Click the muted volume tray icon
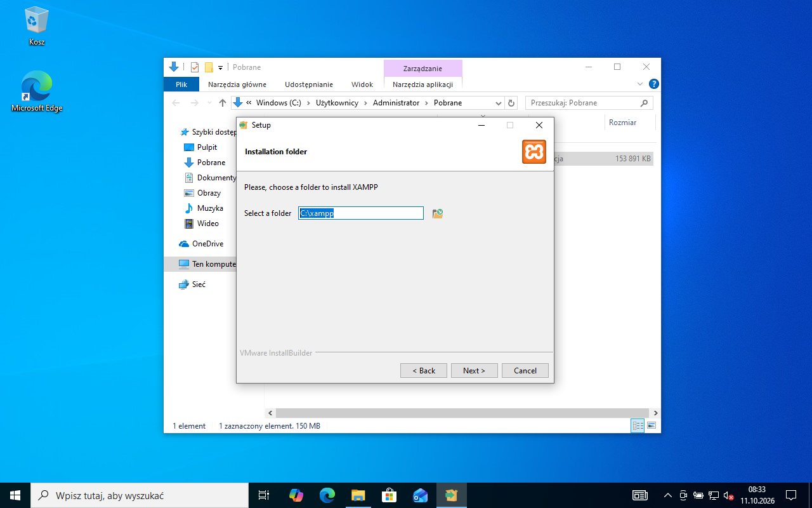 tap(728, 495)
